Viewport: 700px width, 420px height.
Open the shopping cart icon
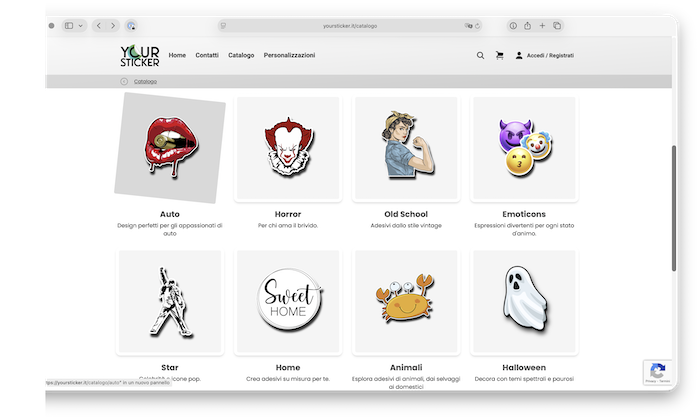point(499,56)
